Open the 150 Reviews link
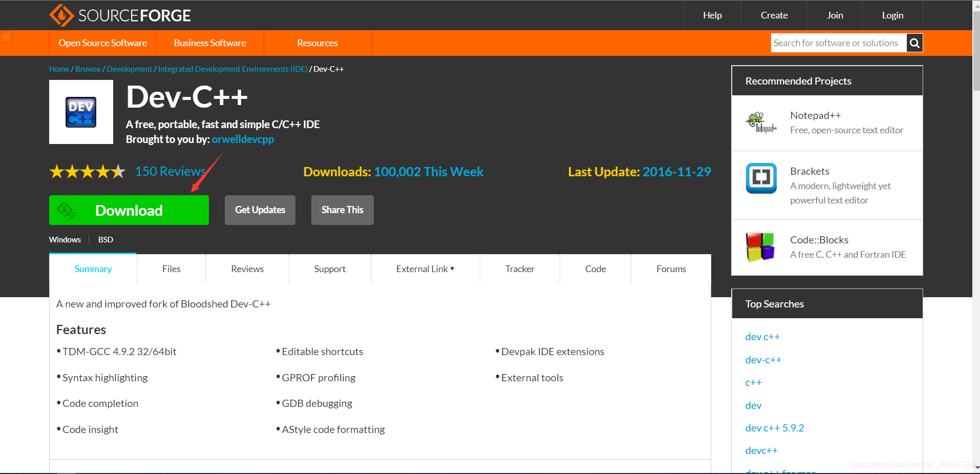980x474 pixels. click(171, 172)
